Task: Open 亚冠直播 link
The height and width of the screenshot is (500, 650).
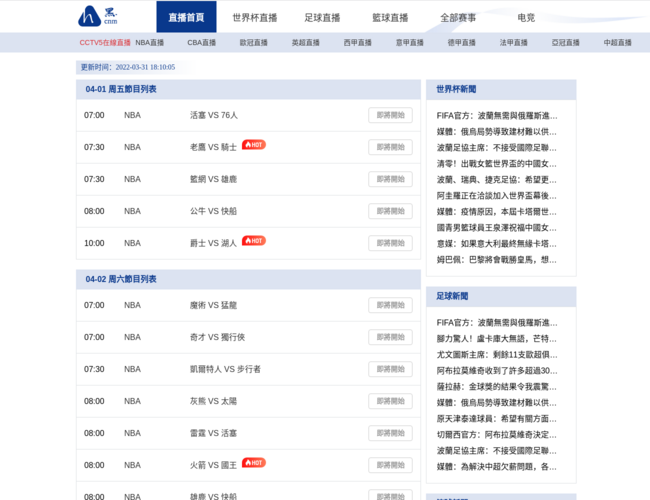Action: pos(565,43)
